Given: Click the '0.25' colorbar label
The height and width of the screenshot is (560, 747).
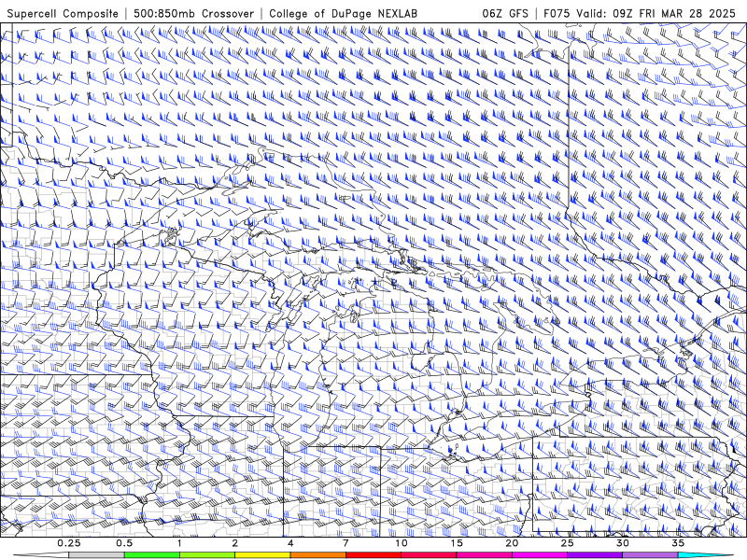Looking at the screenshot, I should 69,543.
